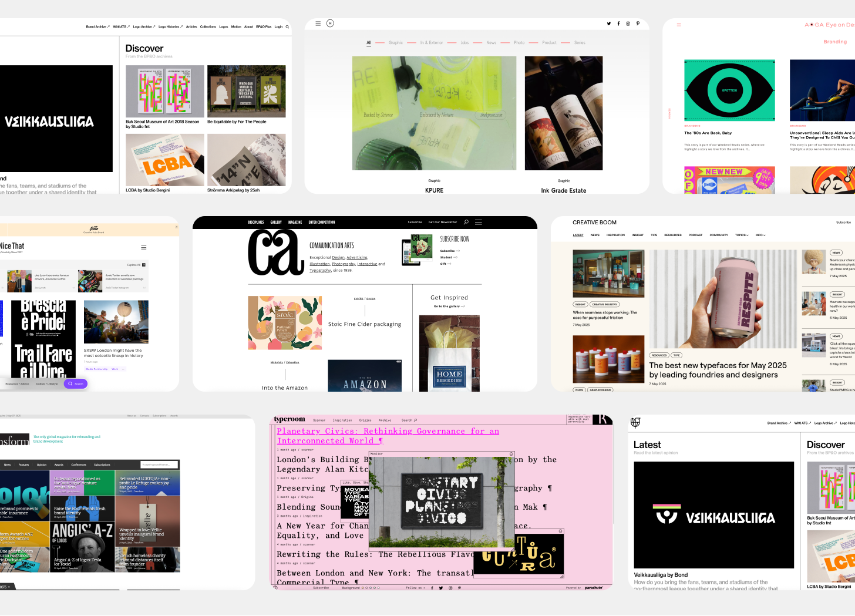Open the KPURE project image
The width and height of the screenshot is (855, 616).
[x=434, y=113]
